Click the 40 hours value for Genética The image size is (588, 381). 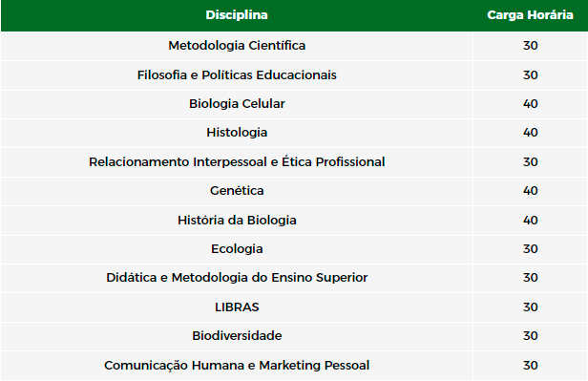[531, 191]
